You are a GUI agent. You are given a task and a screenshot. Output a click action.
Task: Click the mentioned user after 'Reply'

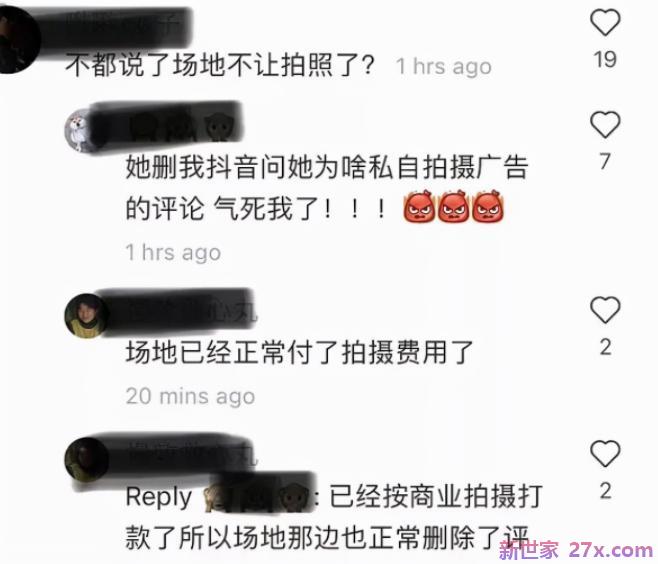tap(257, 498)
